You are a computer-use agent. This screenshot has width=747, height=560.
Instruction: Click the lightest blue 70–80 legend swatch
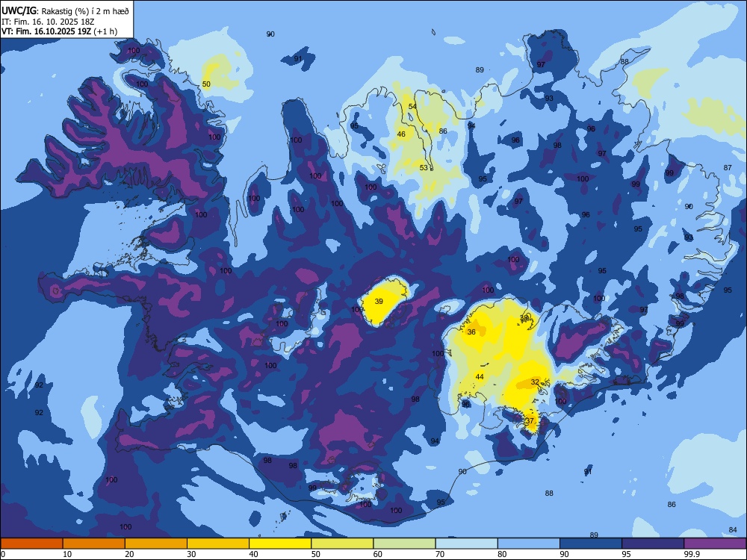[x=466, y=544]
